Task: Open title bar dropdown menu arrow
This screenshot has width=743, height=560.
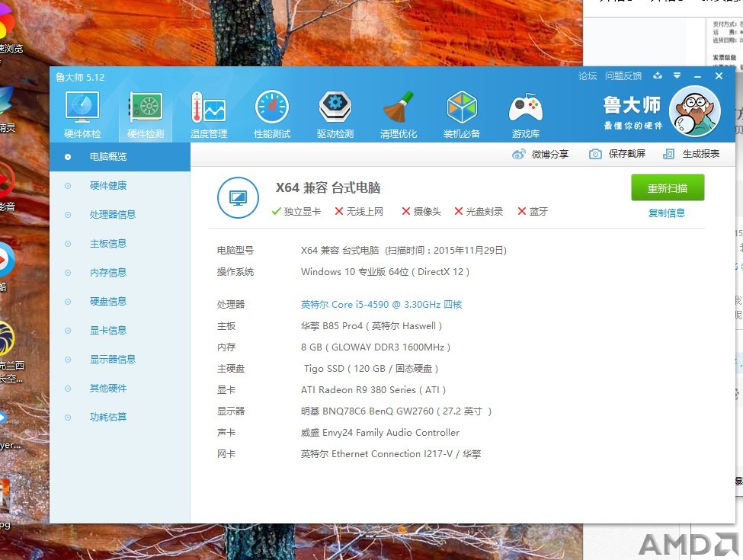Action: (x=677, y=75)
